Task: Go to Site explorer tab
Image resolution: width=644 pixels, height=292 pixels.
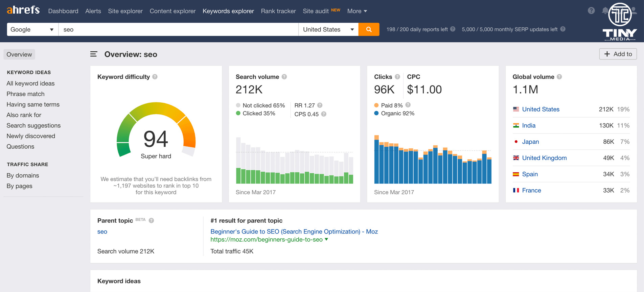Action: point(125,11)
